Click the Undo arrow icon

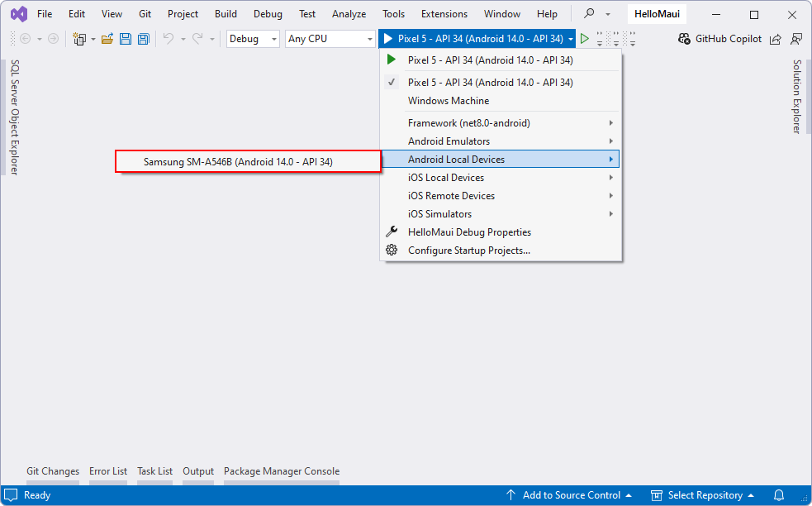pos(168,39)
